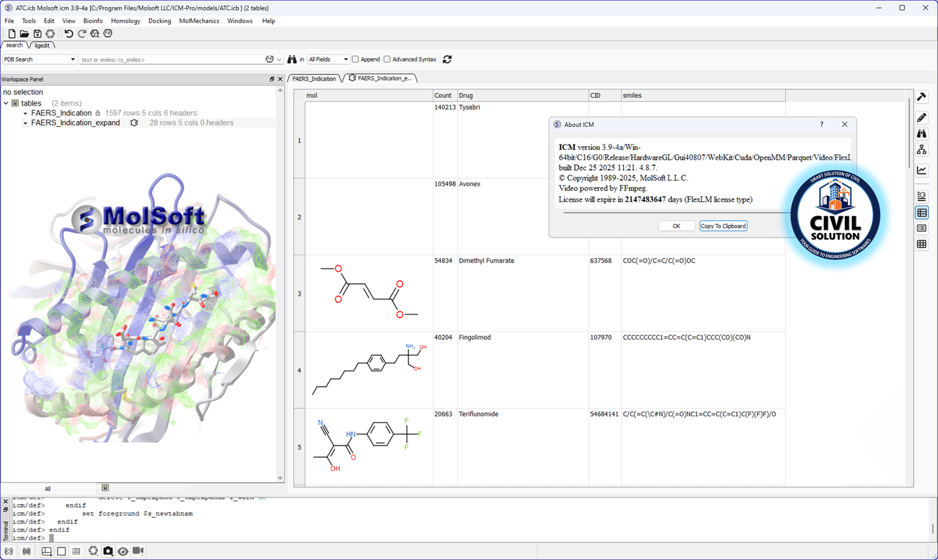938x560 pixels.
Task: Click the smiles column header
Action: 703,96
